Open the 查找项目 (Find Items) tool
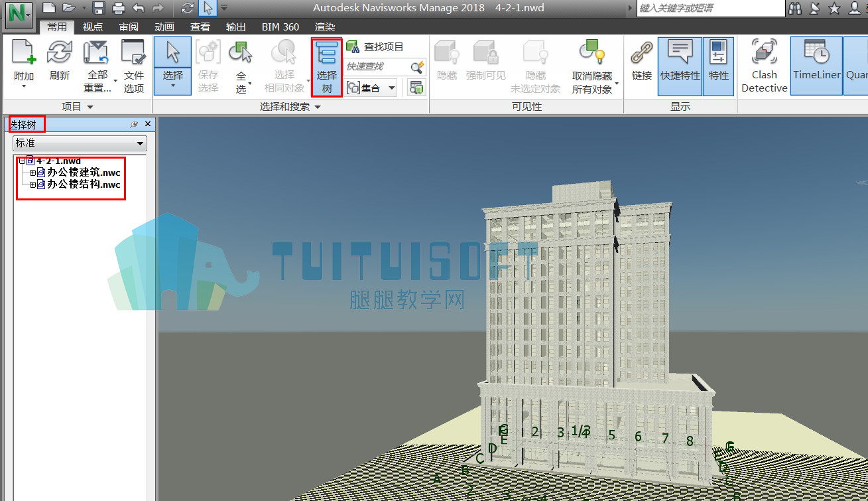This screenshot has width=868, height=501. [375, 47]
